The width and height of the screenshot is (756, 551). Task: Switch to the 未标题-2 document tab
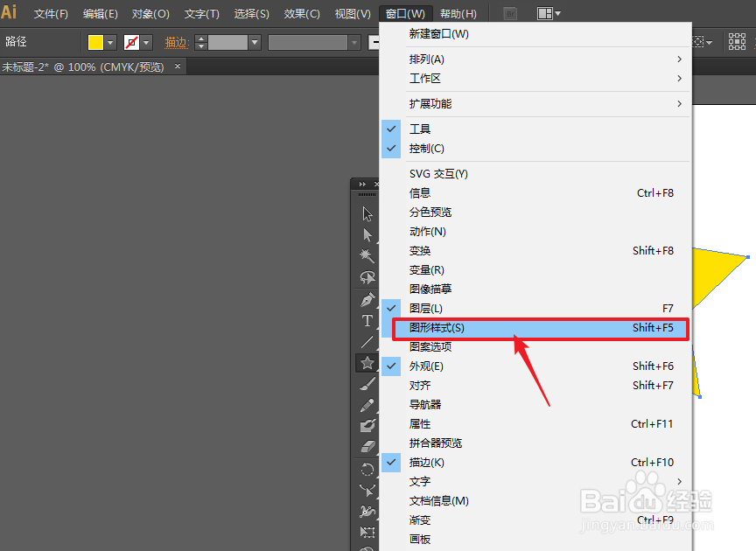tap(85, 66)
